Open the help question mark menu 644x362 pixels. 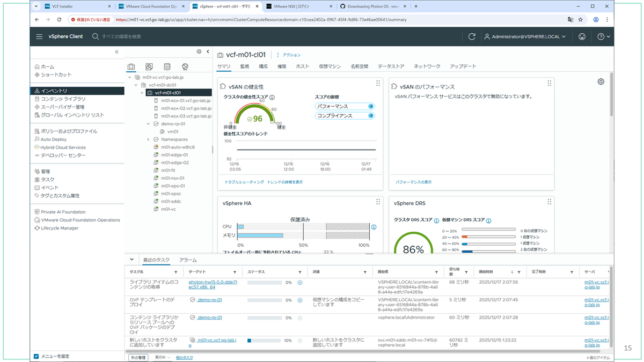pyautogui.click(x=604, y=36)
